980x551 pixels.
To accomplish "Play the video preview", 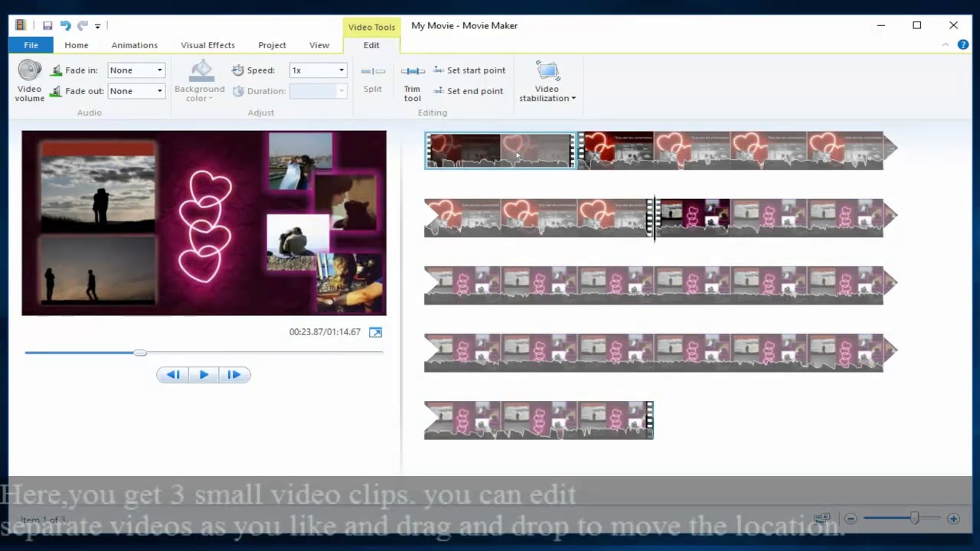I will (204, 375).
